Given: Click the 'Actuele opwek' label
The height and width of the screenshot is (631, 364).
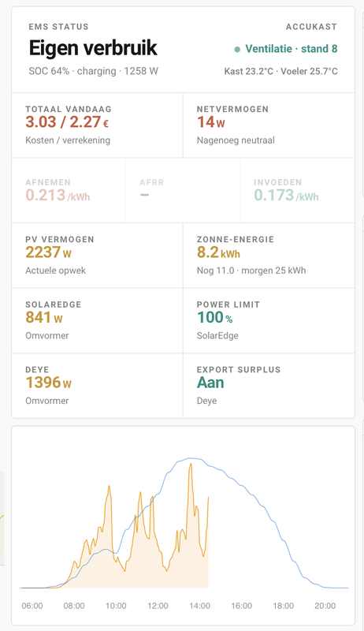Looking at the screenshot, I should [55, 271].
